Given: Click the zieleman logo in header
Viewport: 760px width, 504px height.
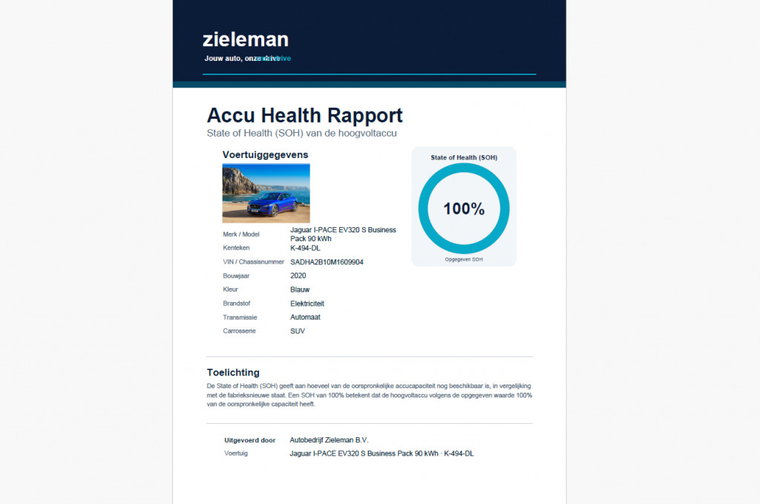Looking at the screenshot, I should (245, 39).
